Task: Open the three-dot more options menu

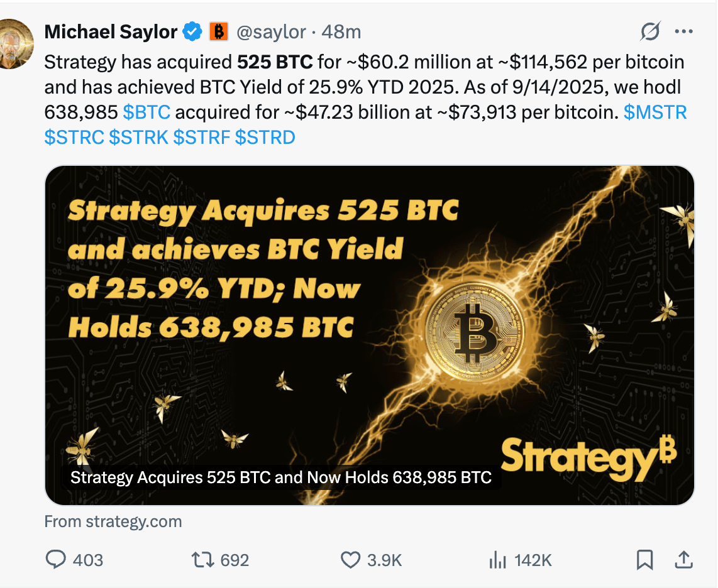Action: [x=683, y=31]
